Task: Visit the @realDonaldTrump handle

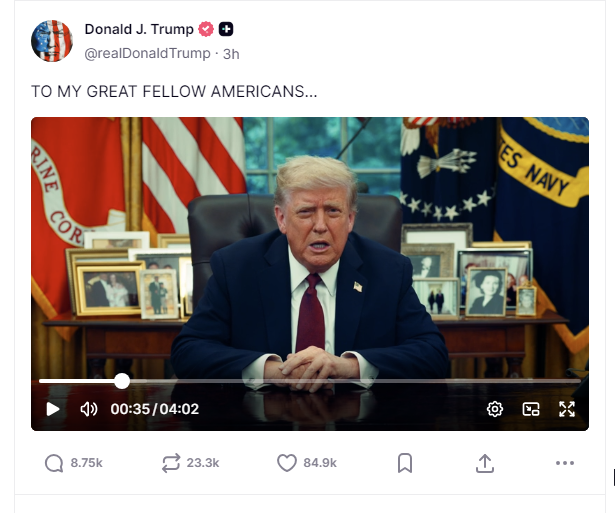Action: click(147, 53)
